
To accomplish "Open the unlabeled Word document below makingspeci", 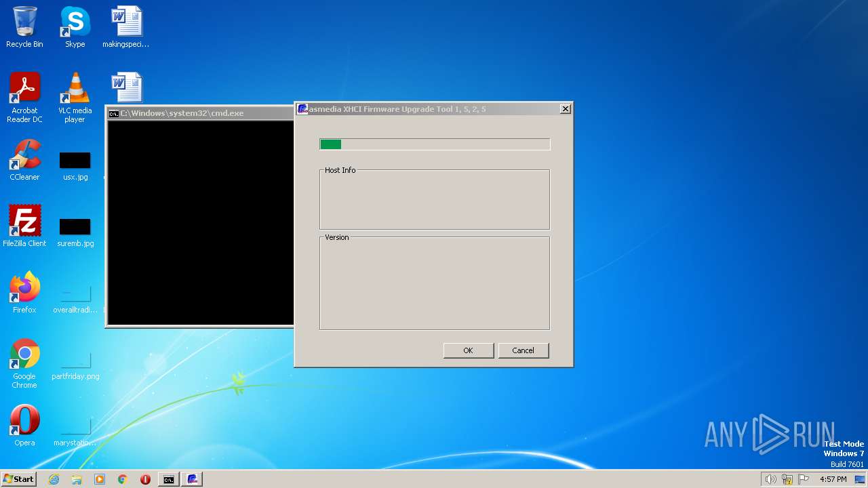I will point(126,88).
